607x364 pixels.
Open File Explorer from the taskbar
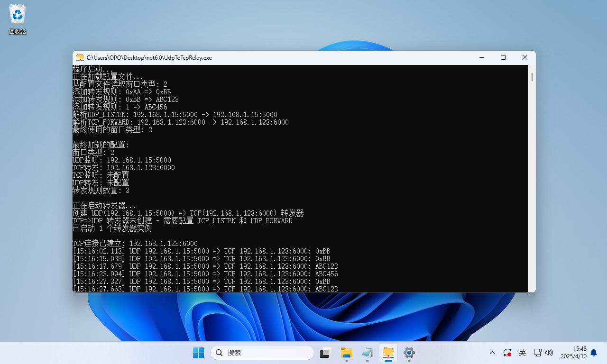347,353
